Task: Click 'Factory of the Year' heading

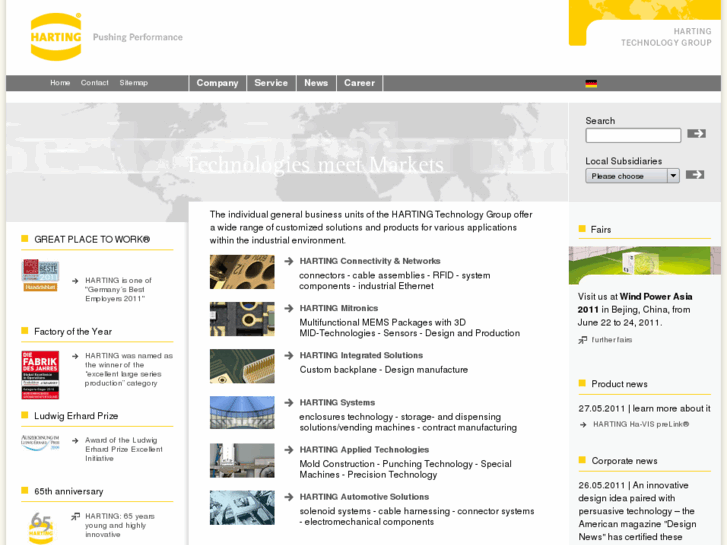Action: pyautogui.click(x=73, y=332)
